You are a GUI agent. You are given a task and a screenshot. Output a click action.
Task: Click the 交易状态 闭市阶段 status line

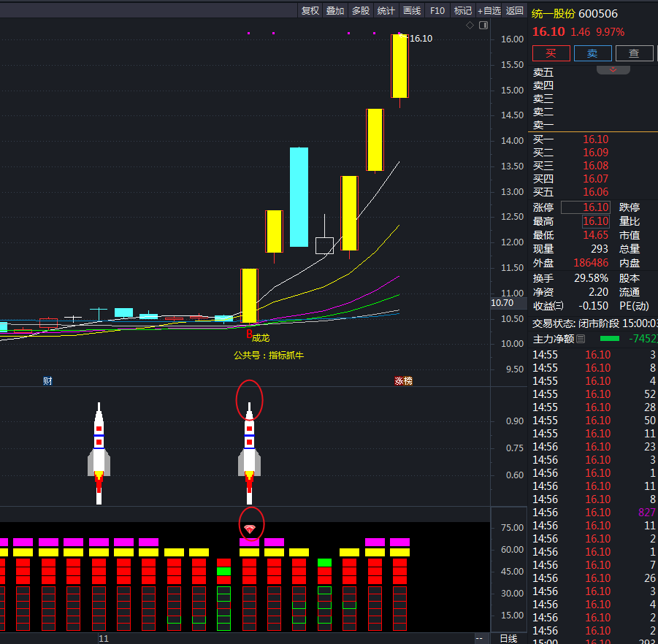pos(594,323)
